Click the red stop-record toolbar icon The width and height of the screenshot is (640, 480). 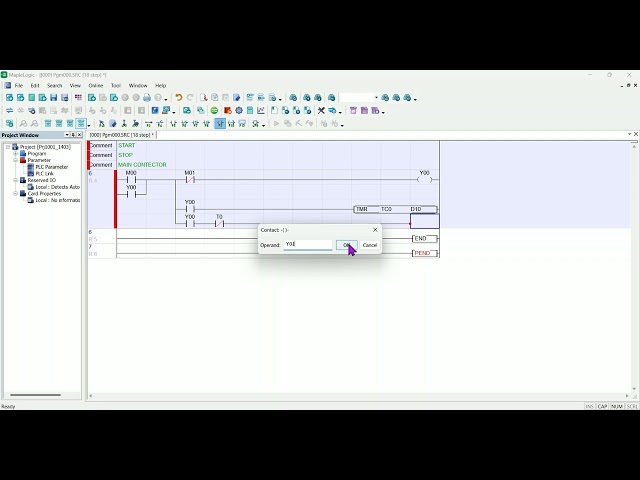click(x=228, y=111)
